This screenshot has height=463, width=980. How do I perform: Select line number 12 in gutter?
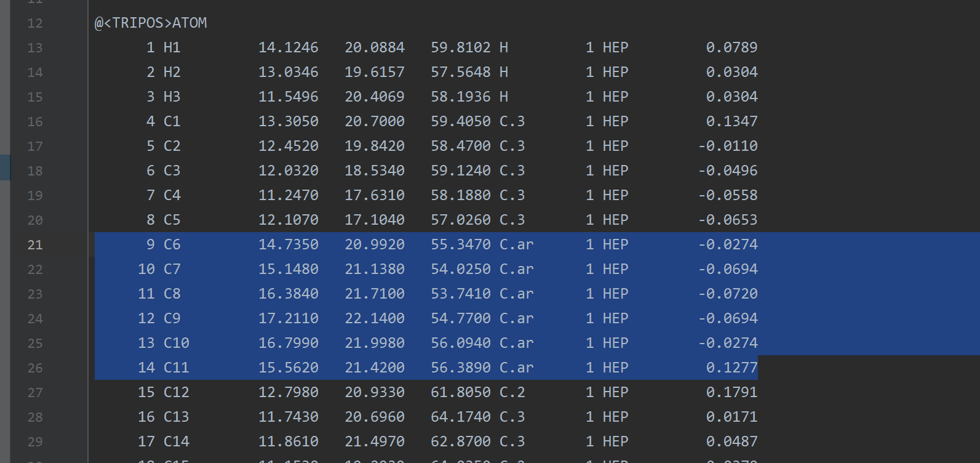click(35, 23)
